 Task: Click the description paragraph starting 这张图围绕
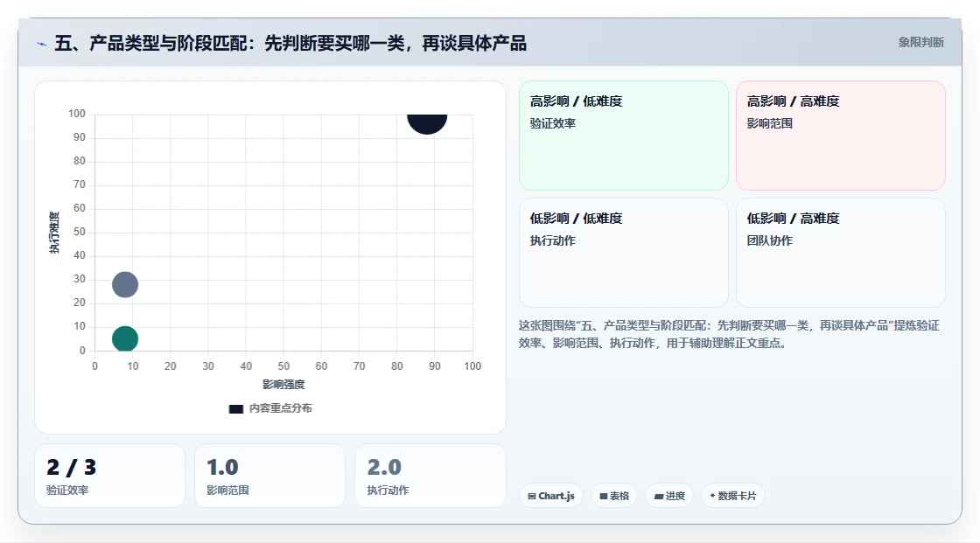729,334
